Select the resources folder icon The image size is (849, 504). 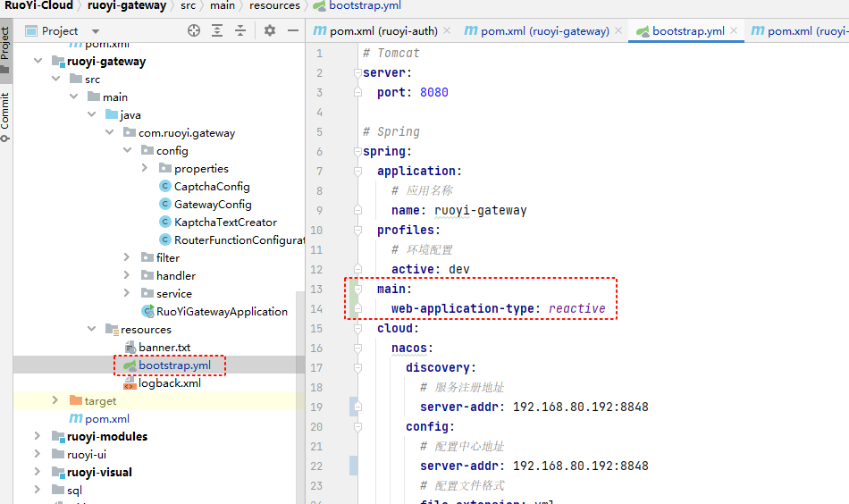tap(112, 329)
